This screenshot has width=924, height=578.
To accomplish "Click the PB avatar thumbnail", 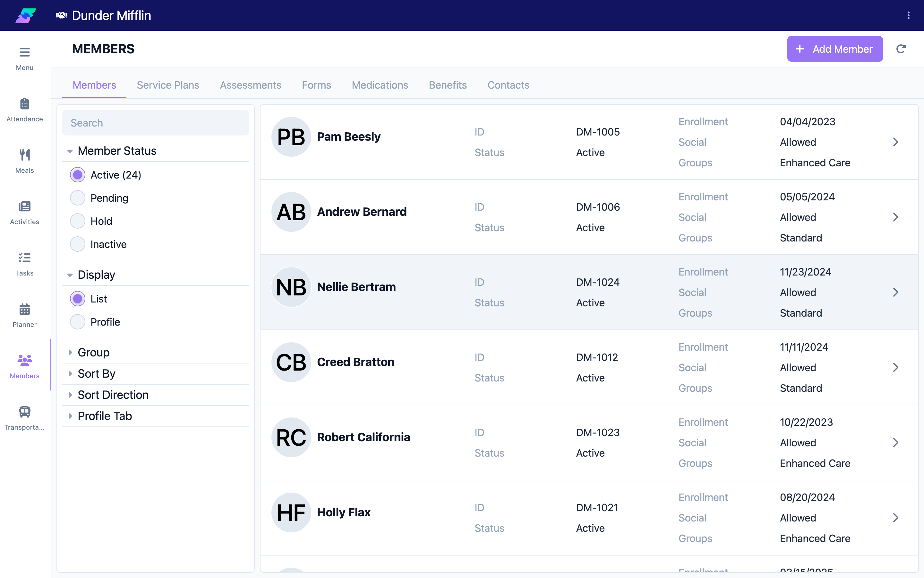I will 291,137.
